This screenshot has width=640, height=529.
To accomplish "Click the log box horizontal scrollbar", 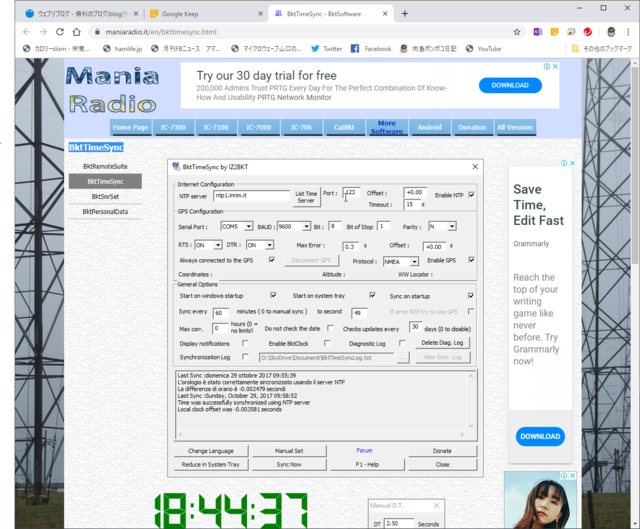I will 322,434.
